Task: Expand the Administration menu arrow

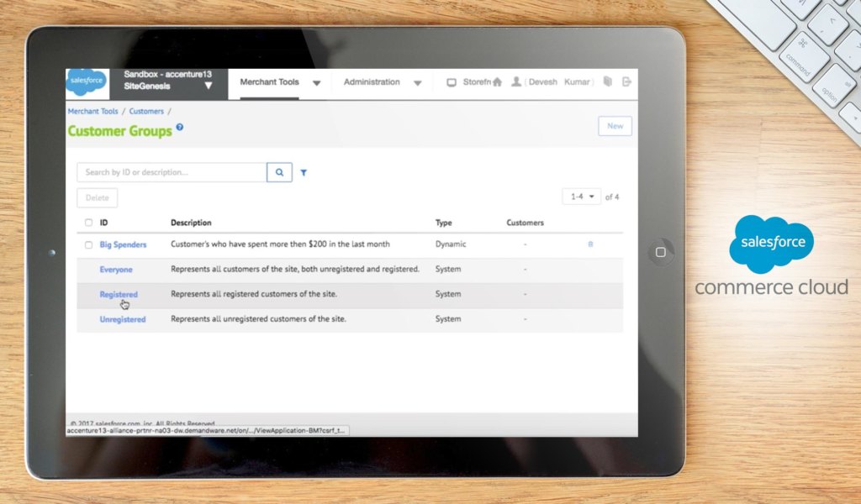Action: 417,83
